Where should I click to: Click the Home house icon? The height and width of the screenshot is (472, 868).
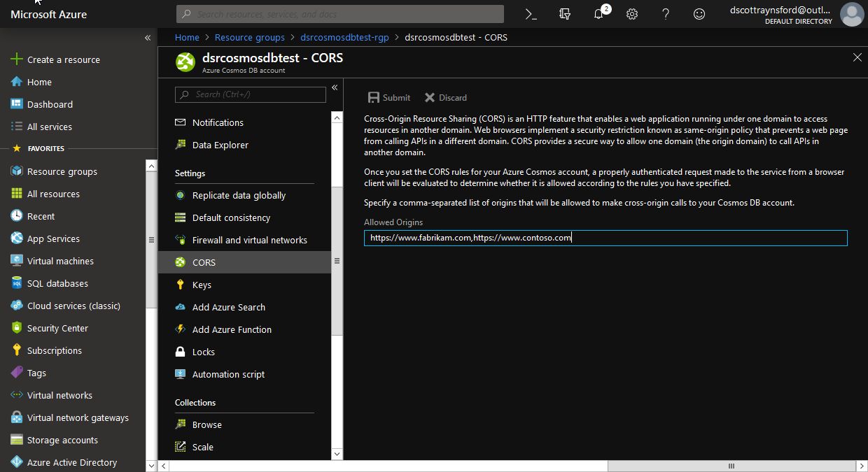coord(17,82)
